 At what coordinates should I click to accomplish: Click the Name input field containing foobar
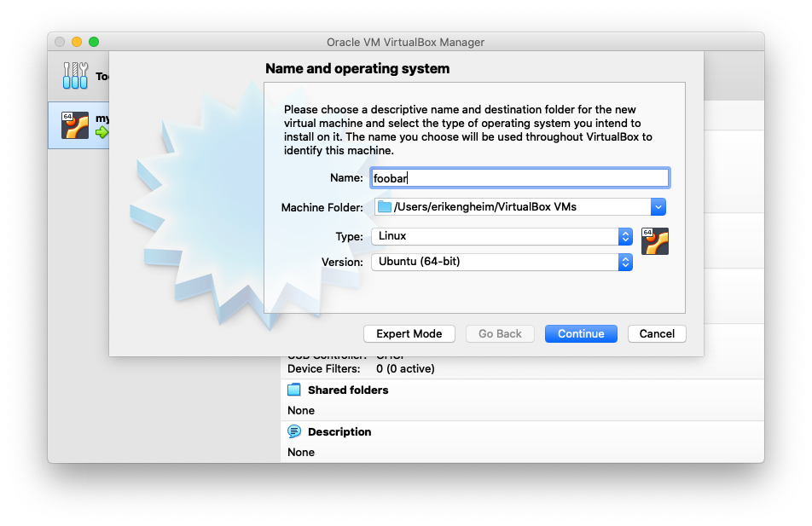(520, 178)
